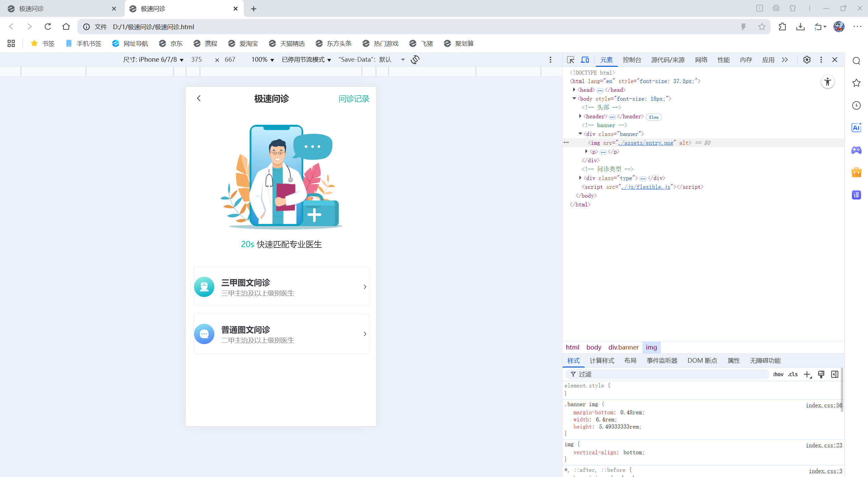The image size is (868, 477).
Task: Click the browser reload button
Action: tap(48, 26)
